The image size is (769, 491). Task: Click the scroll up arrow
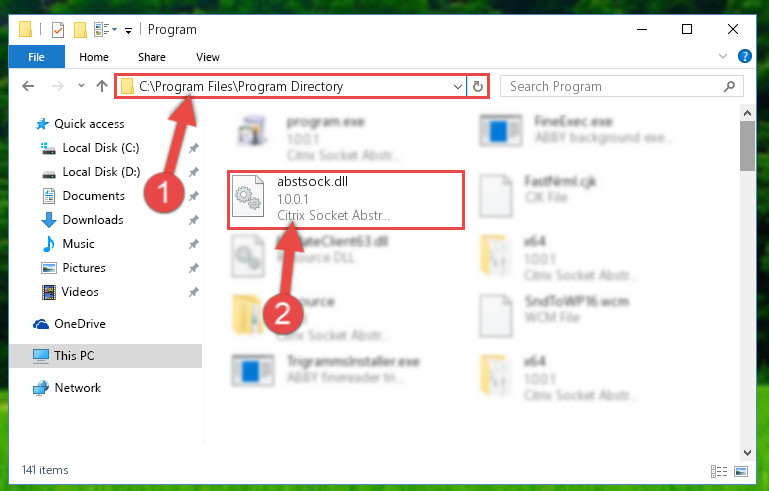pos(747,113)
